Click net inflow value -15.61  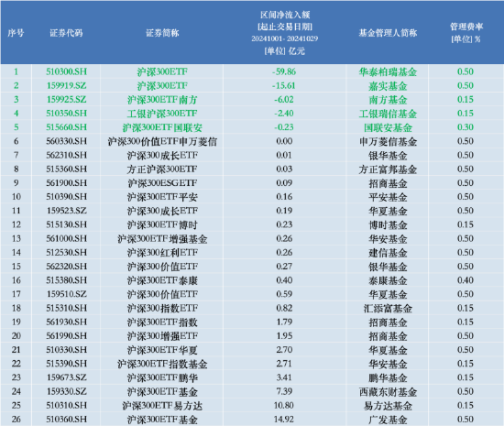click(284, 86)
